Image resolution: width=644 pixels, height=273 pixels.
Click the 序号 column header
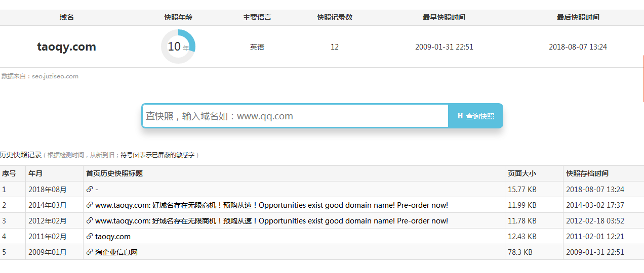(x=9, y=173)
